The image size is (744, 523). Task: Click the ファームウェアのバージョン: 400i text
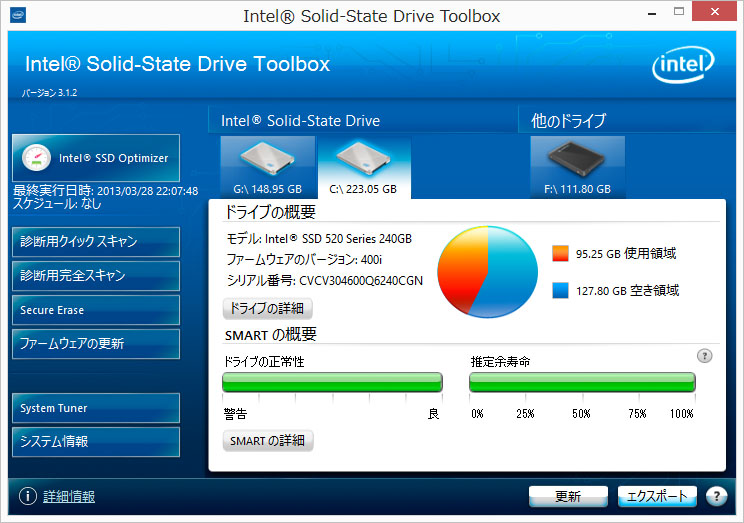(304, 260)
